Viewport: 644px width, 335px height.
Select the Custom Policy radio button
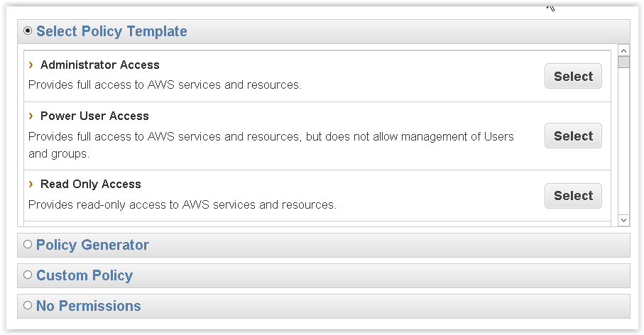pos(28,275)
